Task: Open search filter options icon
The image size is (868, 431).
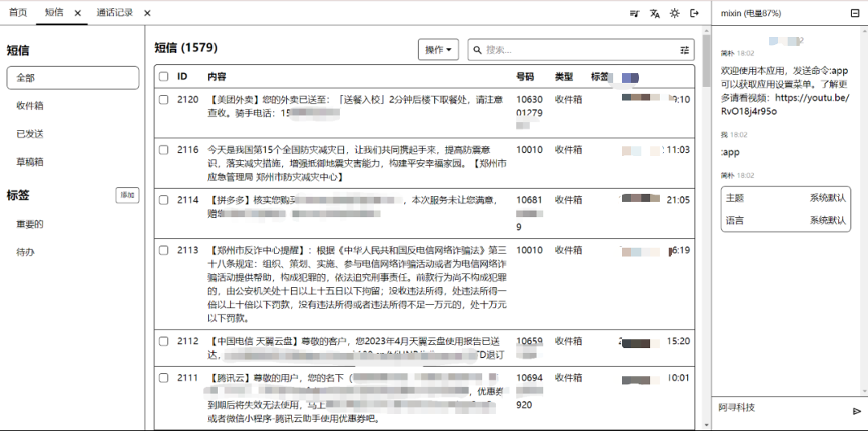Action: [x=685, y=50]
